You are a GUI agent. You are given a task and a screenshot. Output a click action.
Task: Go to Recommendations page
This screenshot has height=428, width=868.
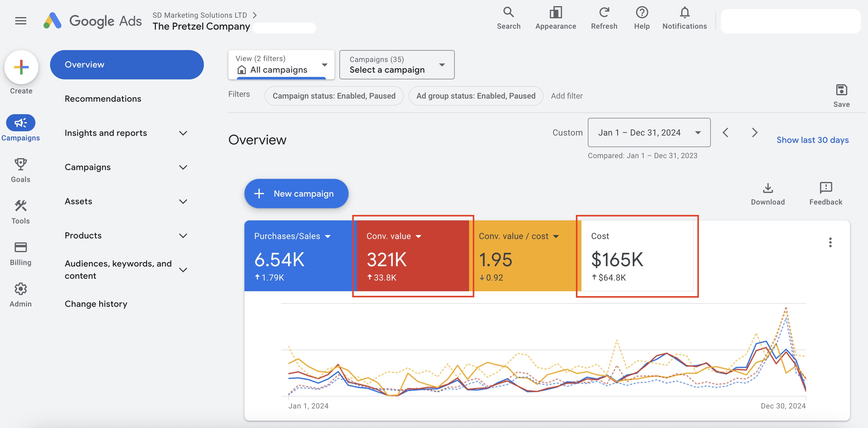point(103,99)
